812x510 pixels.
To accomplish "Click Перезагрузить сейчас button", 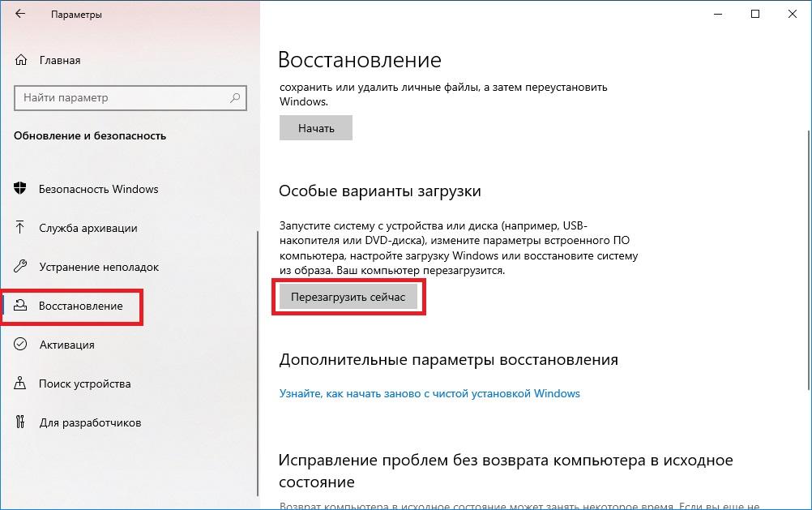I will point(348,297).
